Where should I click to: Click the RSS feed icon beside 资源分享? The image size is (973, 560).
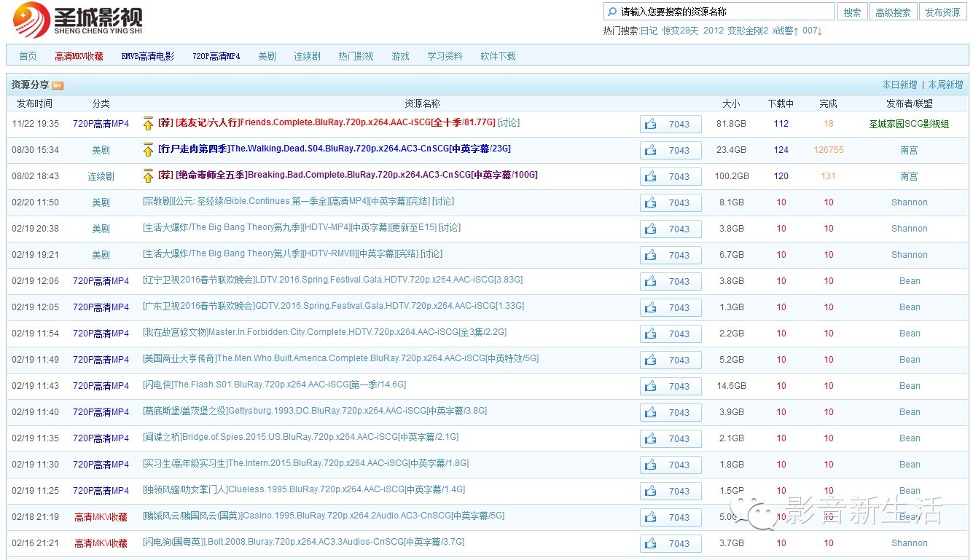[x=58, y=85]
